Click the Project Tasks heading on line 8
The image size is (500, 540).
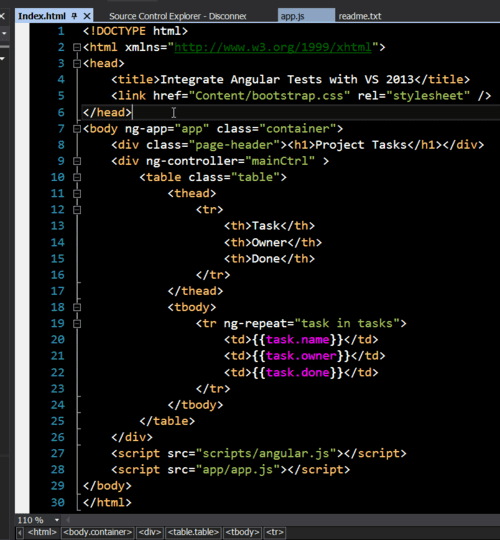click(361, 145)
